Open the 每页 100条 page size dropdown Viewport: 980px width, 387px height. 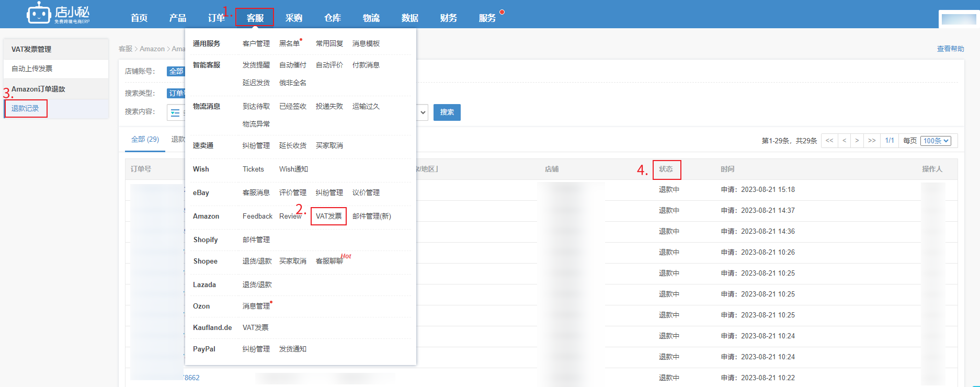pos(936,141)
